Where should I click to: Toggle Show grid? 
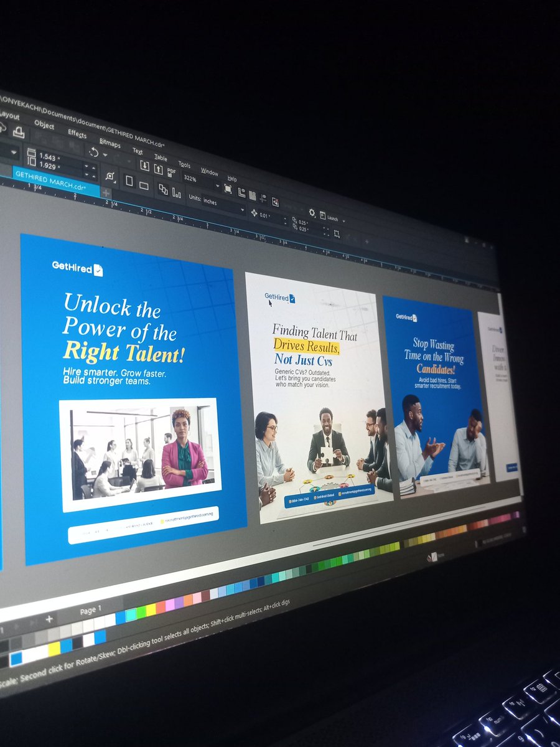[252, 195]
